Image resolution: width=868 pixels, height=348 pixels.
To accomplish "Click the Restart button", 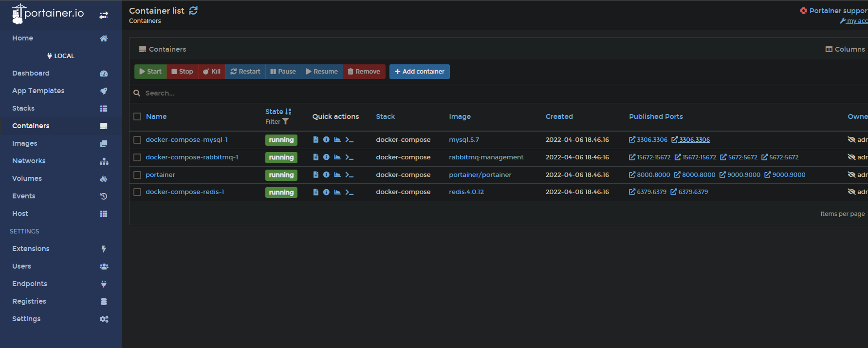I will point(245,72).
